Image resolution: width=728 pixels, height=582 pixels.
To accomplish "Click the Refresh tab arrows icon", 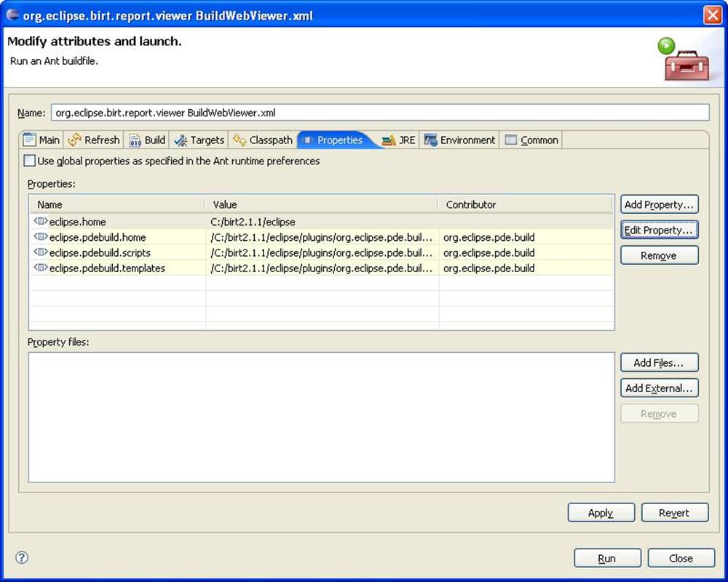I will pos(74,140).
